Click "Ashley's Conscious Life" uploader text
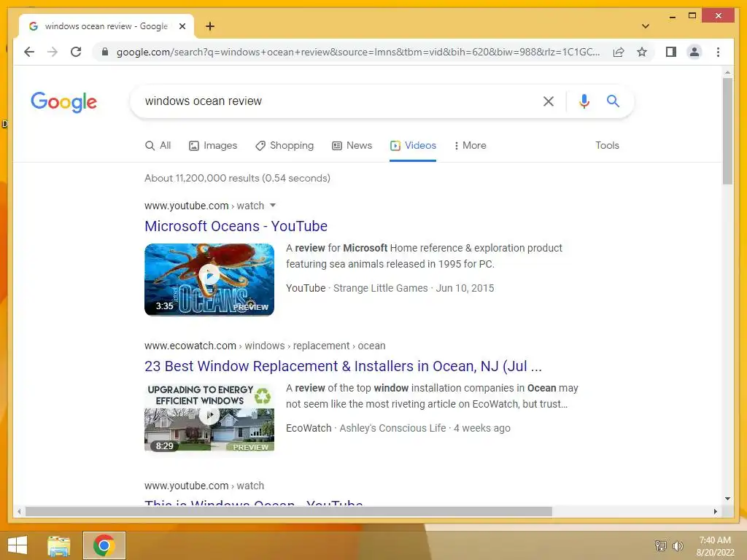This screenshot has height=560, width=747. [x=392, y=428]
